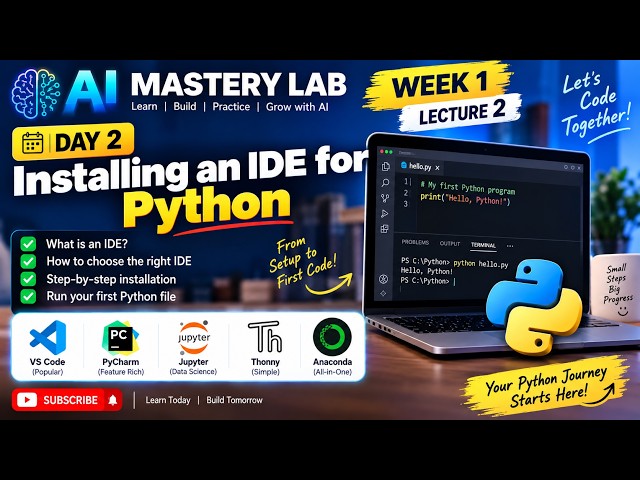Switch to the PROBLEMS panel tab
The image size is (640, 480).
click(415, 242)
